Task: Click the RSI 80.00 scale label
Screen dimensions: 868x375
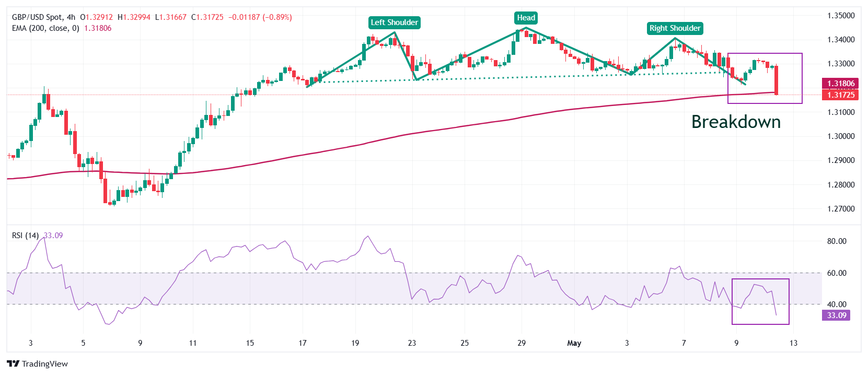Action: coord(837,241)
